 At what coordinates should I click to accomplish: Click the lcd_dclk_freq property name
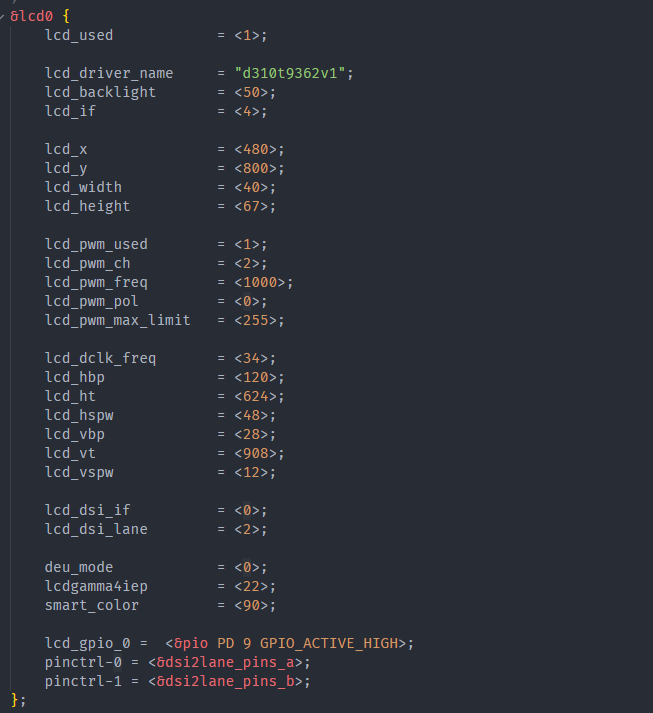(100, 358)
